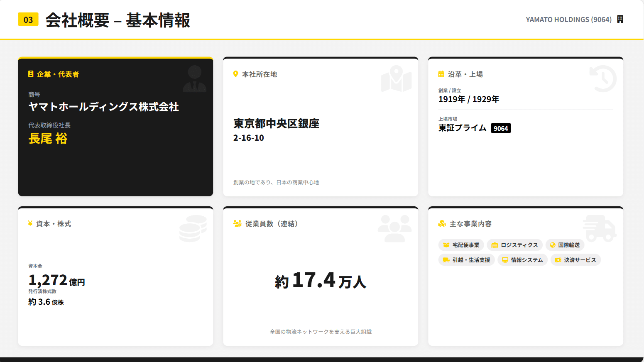Screen dimensions: 644x362
Task: Click the 資本・株式 heading
Action: tap(54, 223)
